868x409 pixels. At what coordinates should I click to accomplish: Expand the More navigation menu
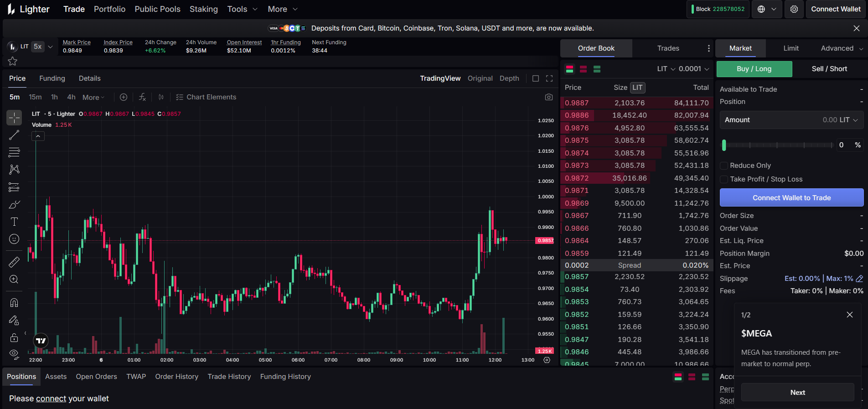pyautogui.click(x=283, y=9)
